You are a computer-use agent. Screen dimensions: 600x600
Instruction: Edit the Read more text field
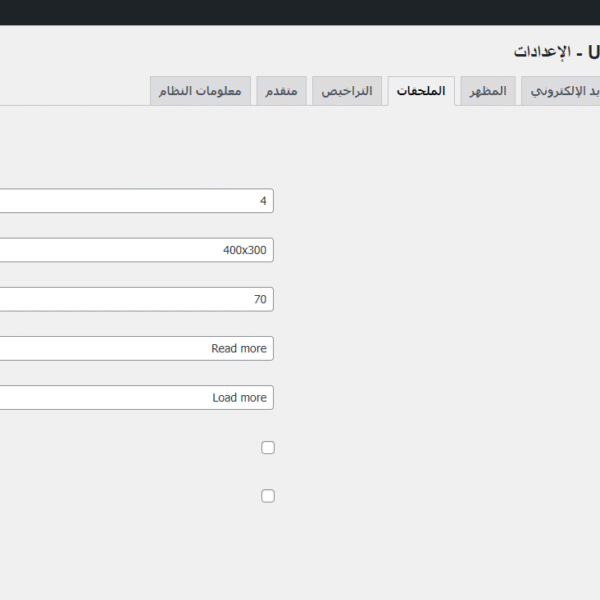137,348
